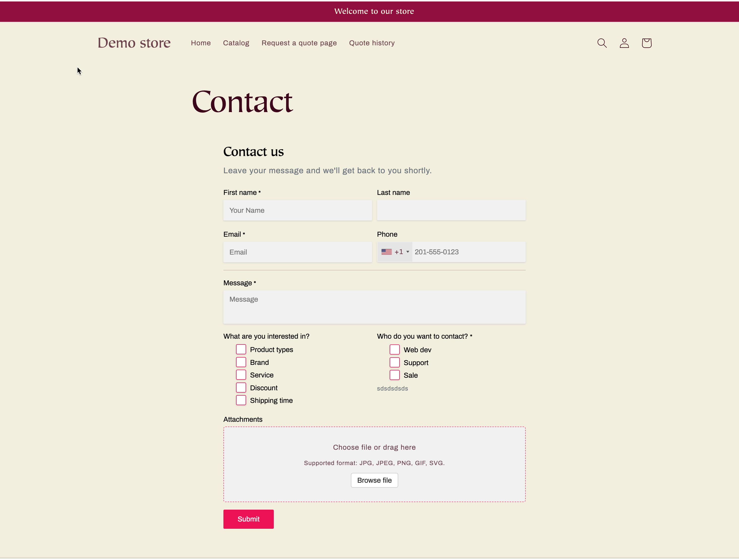Check the Sale checkbox
The width and height of the screenshot is (739, 560).
(394, 375)
